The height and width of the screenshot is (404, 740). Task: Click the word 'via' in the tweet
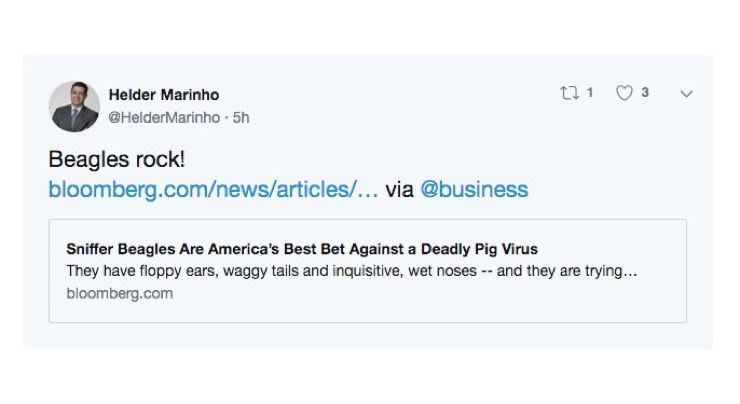pyautogui.click(x=399, y=190)
